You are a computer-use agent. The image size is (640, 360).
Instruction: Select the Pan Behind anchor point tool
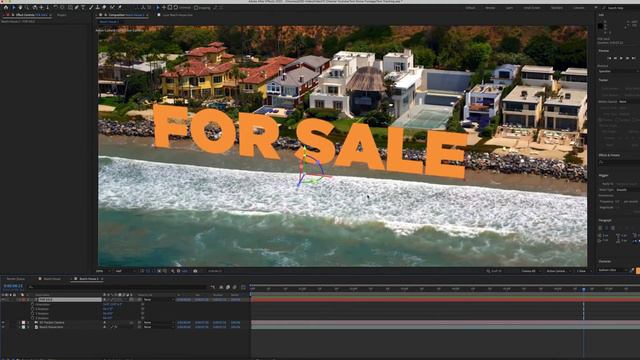62,7
